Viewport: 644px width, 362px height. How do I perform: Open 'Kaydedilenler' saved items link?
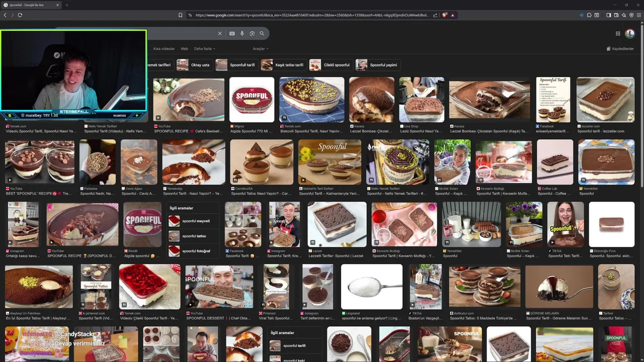[x=620, y=49]
